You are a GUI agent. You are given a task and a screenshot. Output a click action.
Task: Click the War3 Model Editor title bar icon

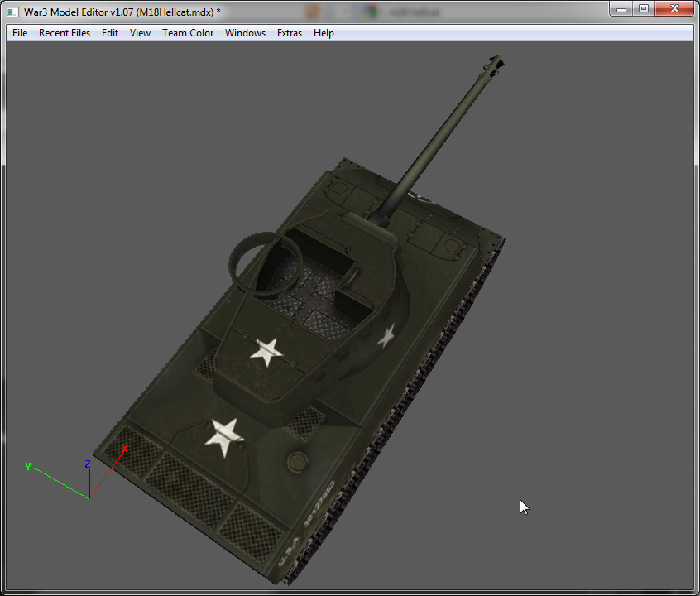(x=13, y=12)
